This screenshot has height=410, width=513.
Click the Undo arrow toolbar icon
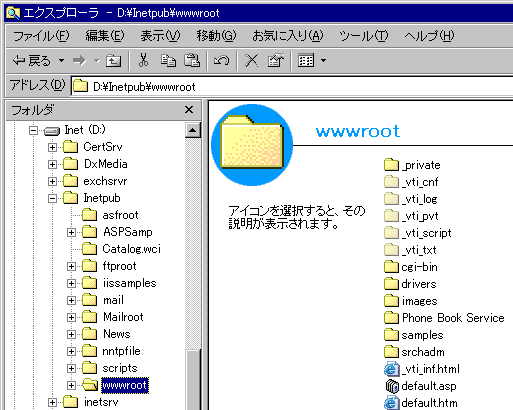click(222, 60)
